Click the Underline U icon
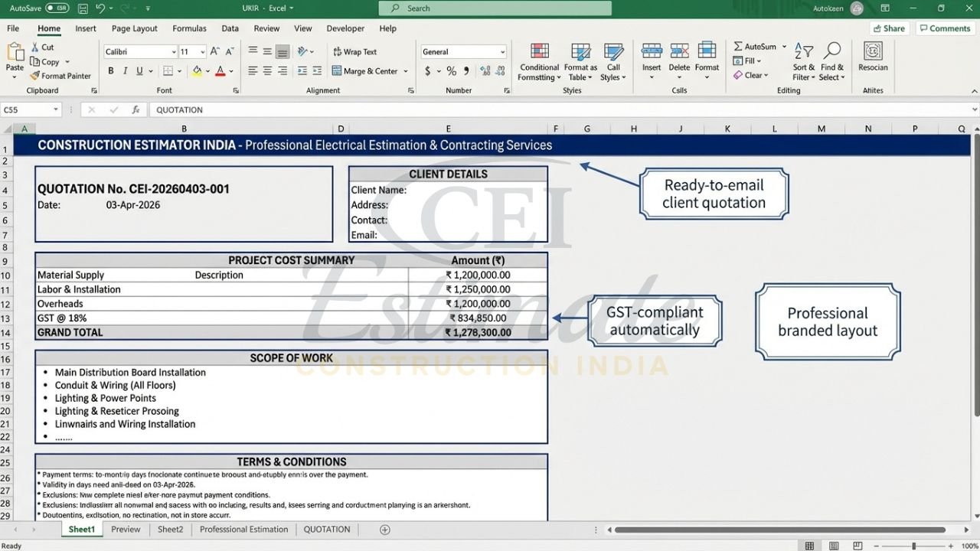The width and height of the screenshot is (980, 551). 139,70
